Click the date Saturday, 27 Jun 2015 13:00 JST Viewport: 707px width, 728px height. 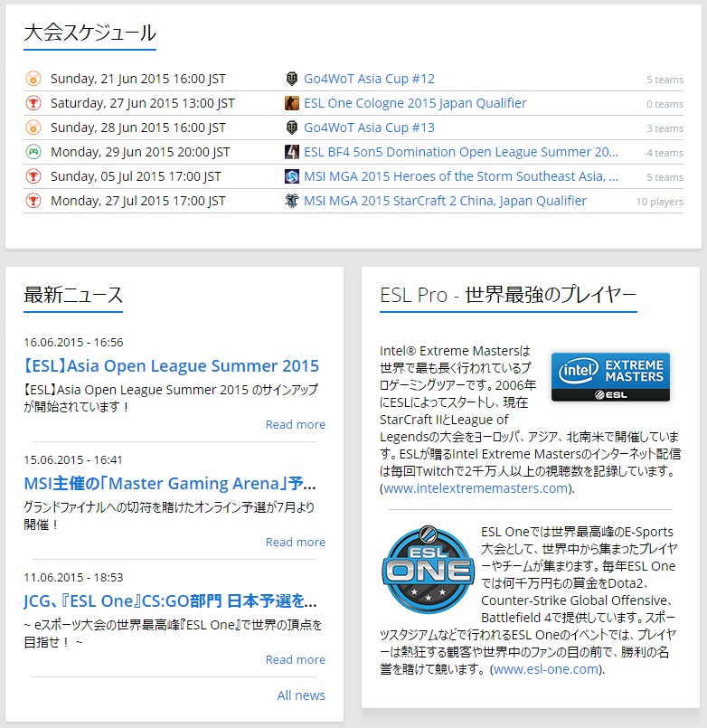[x=143, y=103]
